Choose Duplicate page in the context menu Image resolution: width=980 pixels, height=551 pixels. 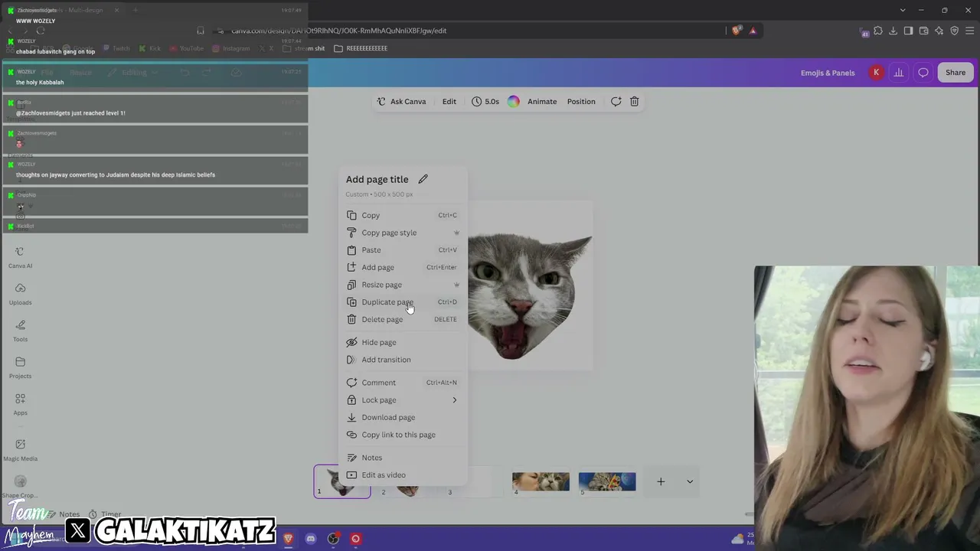click(403, 302)
